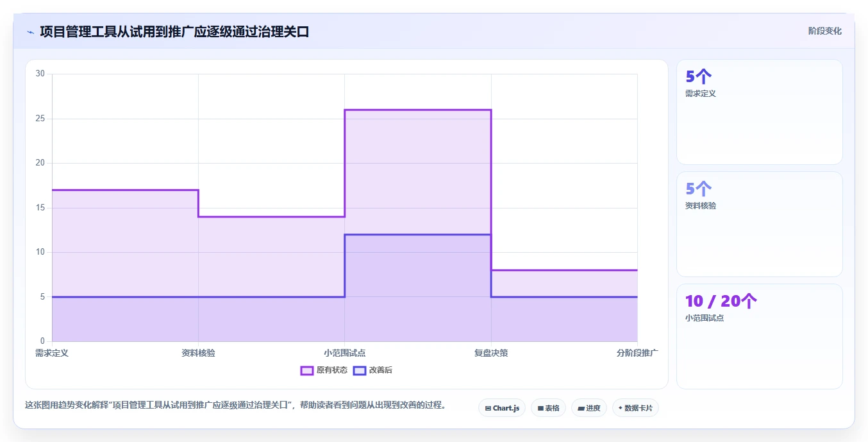The height and width of the screenshot is (442, 868).
Task: Click the x-axis label 小范围试点
Action: [x=345, y=353]
